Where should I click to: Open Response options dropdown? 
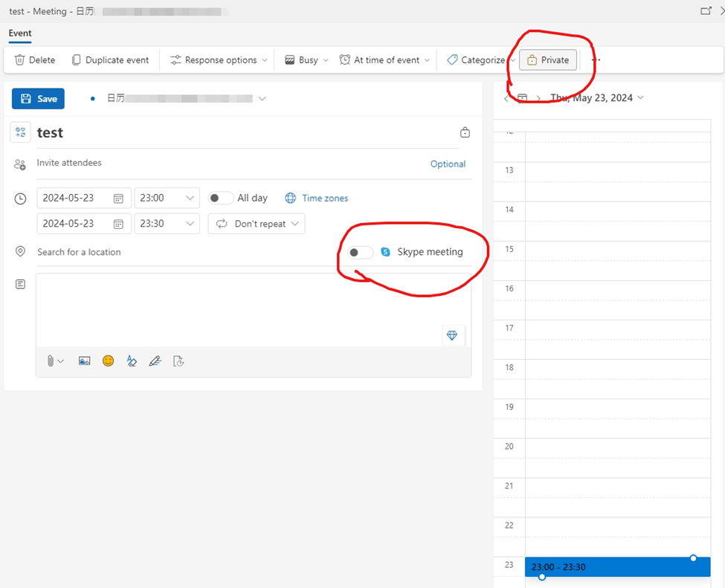[219, 60]
